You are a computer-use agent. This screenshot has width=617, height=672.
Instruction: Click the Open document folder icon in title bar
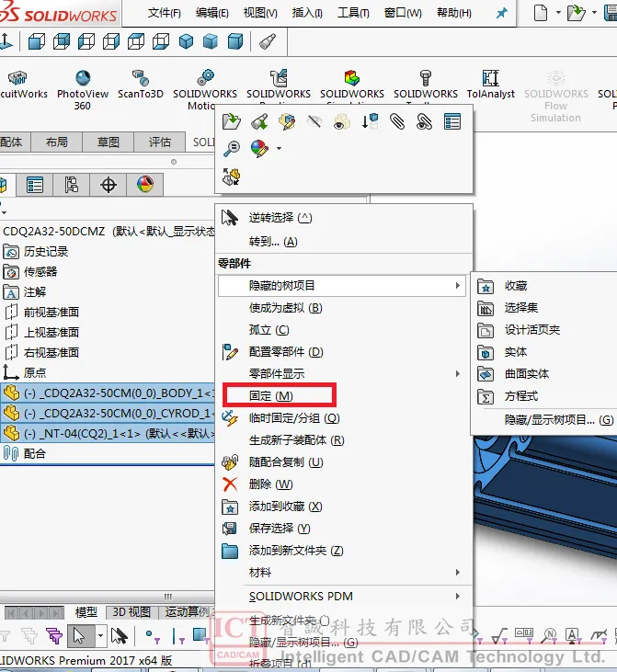(577, 13)
